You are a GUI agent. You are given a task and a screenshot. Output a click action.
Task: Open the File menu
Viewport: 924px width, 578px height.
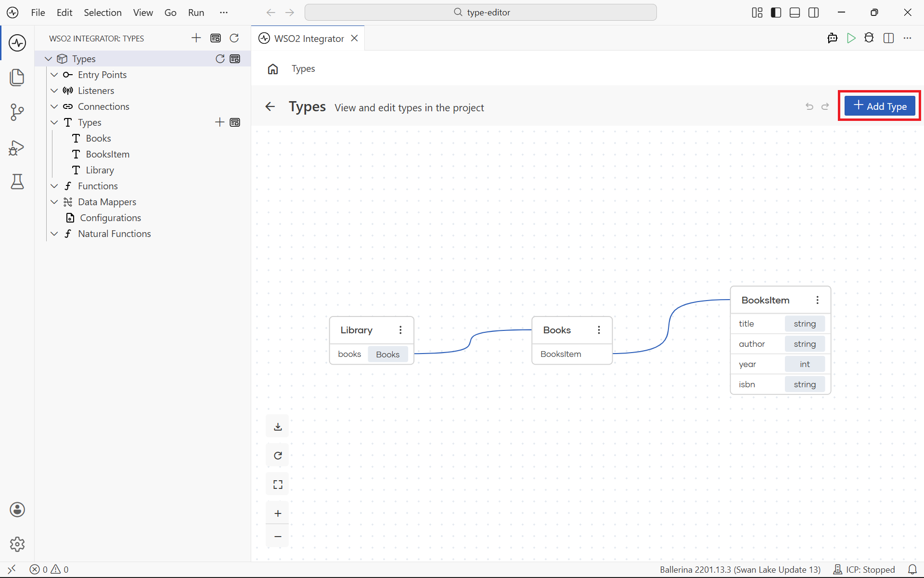38,13
